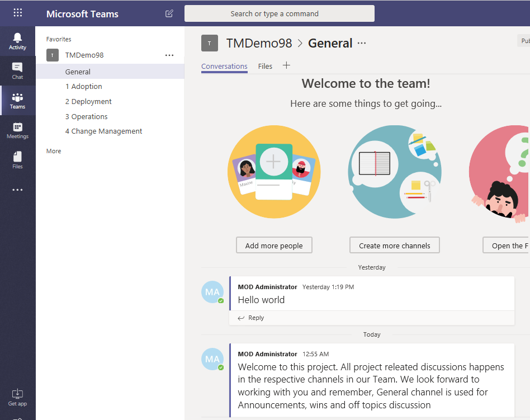Switch to the Files tab
The height and width of the screenshot is (420, 530).
point(265,66)
